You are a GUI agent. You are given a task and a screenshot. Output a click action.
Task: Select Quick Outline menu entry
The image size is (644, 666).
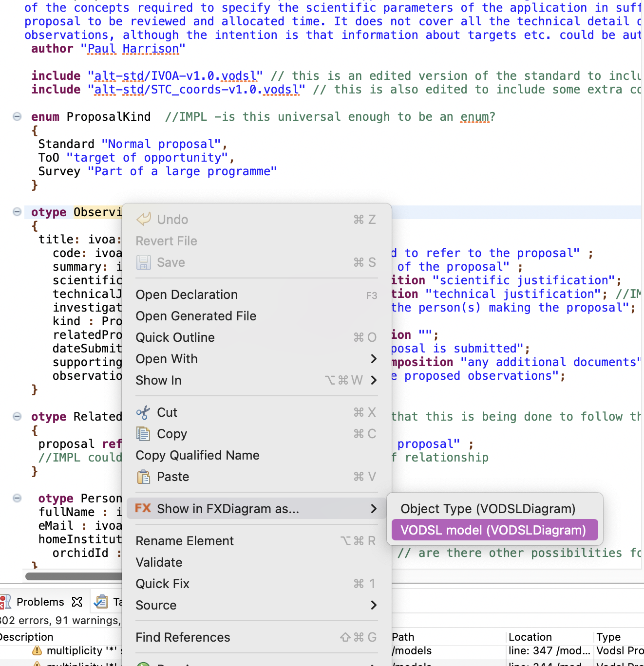point(257,337)
